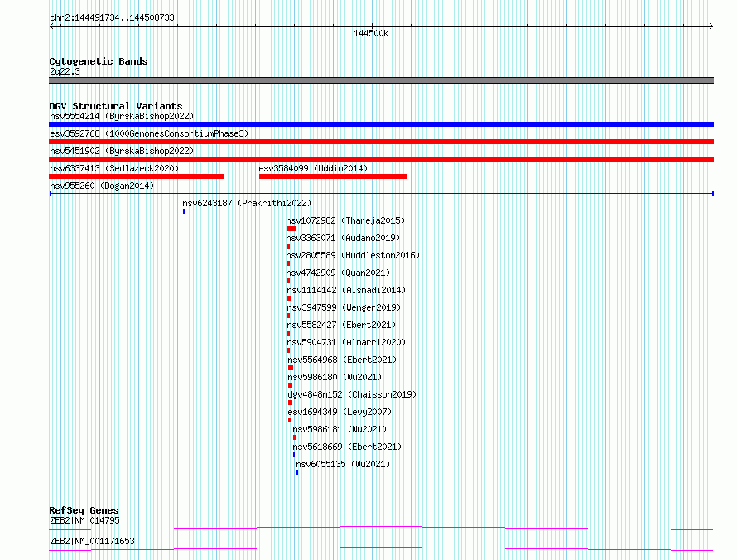Click the DGV Structural Variants track title
This screenshot has width=737, height=560.
click(116, 106)
